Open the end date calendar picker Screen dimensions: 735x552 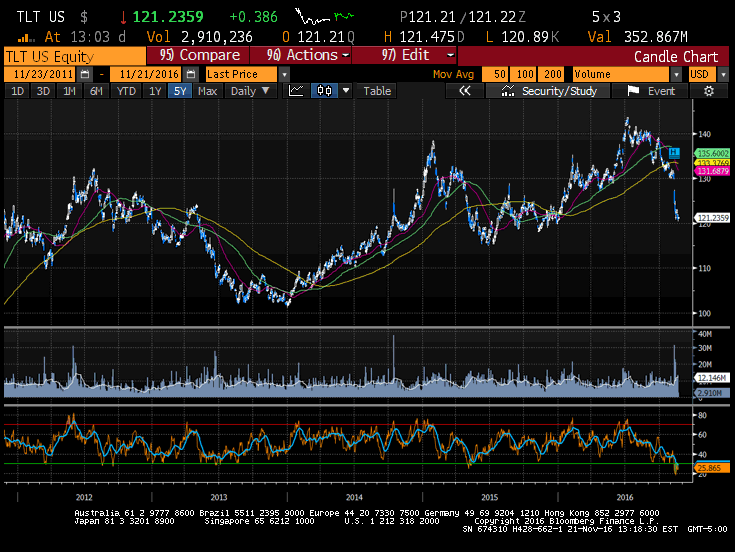pos(190,74)
